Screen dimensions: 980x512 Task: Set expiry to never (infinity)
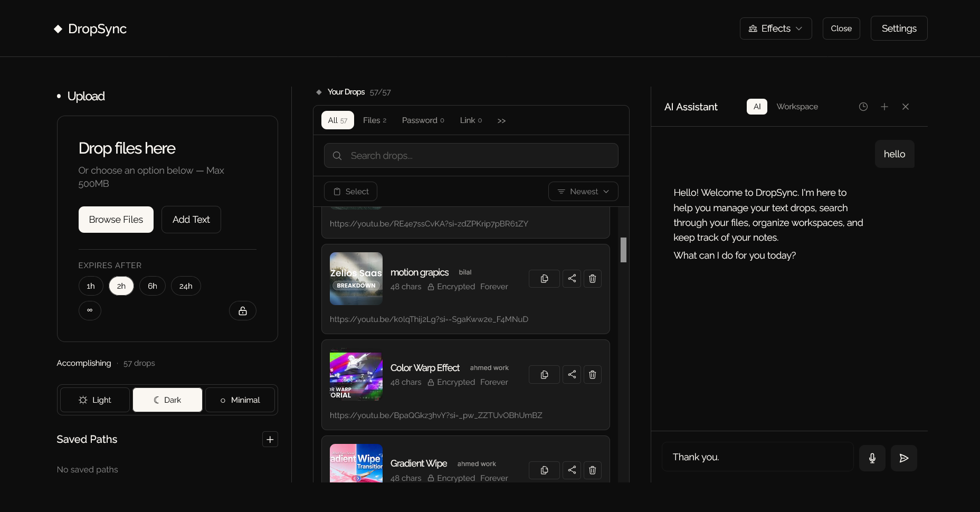(90, 310)
